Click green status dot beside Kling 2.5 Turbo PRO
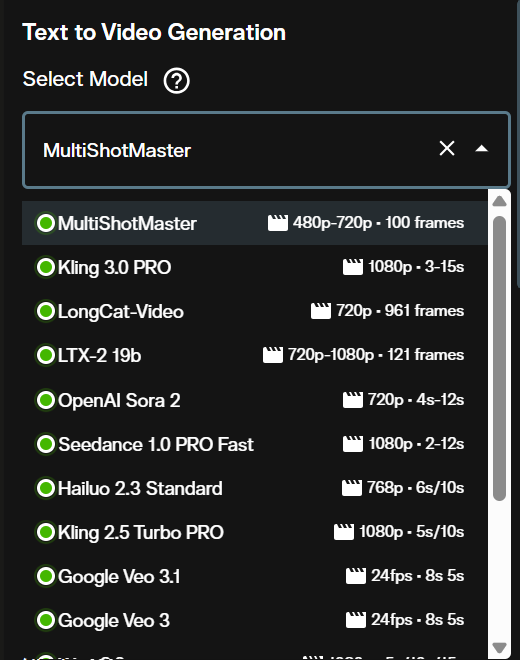 click(x=46, y=532)
